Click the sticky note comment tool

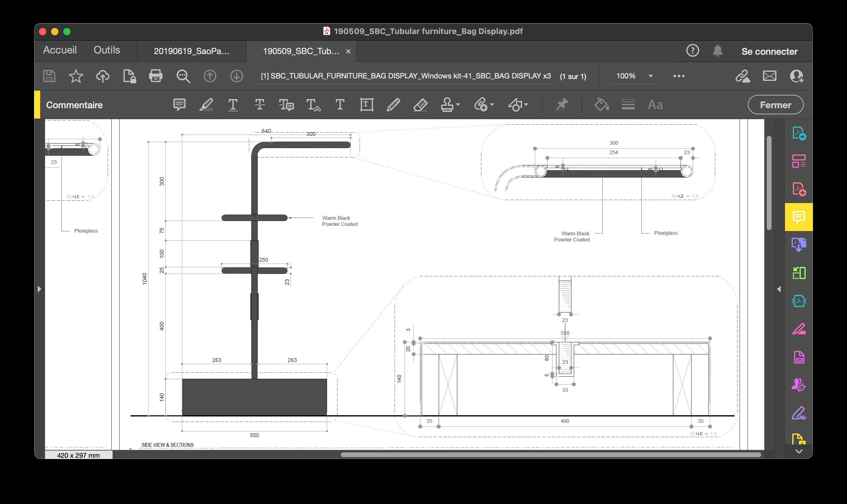[179, 105]
